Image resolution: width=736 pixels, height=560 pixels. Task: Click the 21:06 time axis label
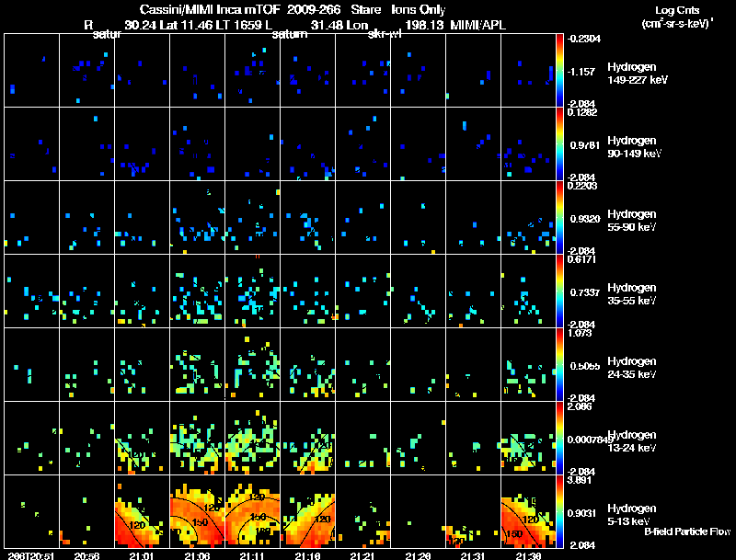197,556
